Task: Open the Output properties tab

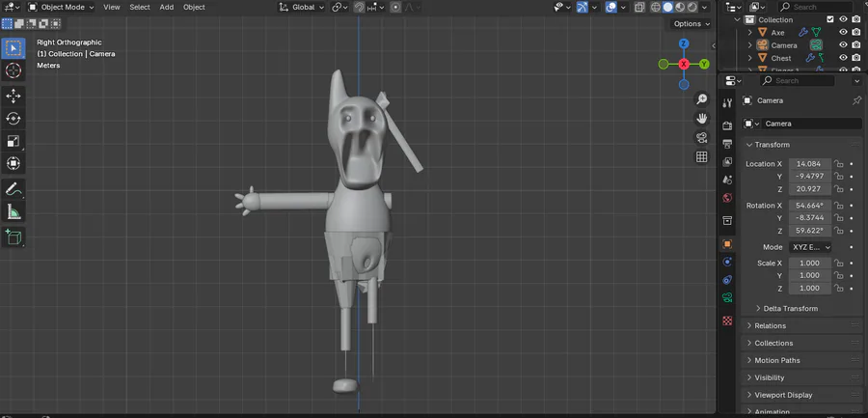Action: (x=727, y=144)
